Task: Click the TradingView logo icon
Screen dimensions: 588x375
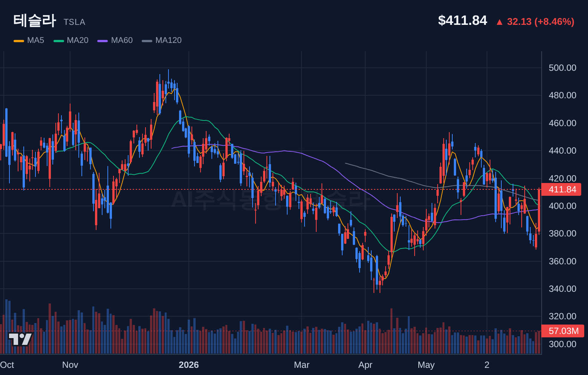Action: pyautogui.click(x=20, y=339)
